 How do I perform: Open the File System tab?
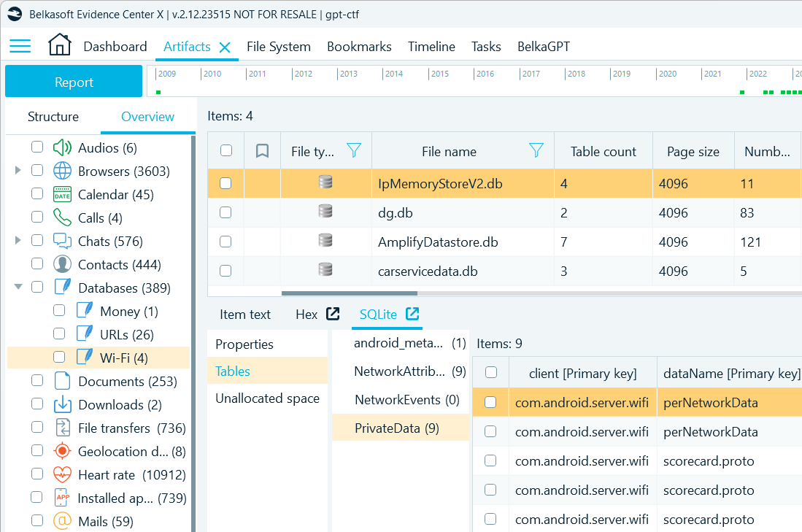279,47
